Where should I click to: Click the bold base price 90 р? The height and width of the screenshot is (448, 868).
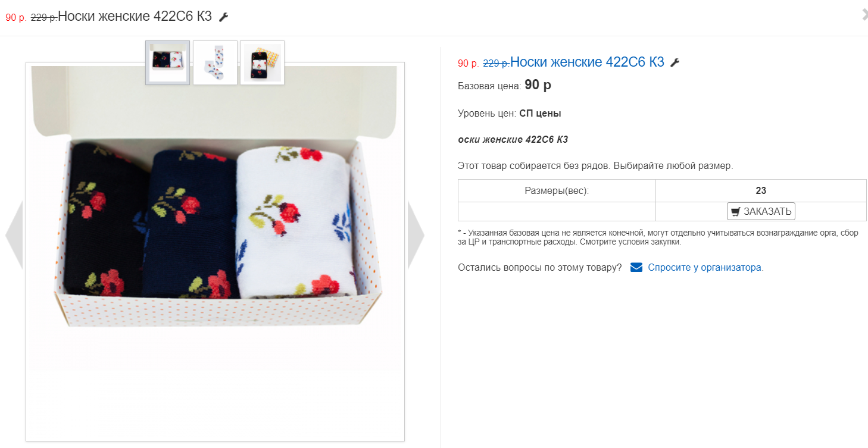(538, 85)
